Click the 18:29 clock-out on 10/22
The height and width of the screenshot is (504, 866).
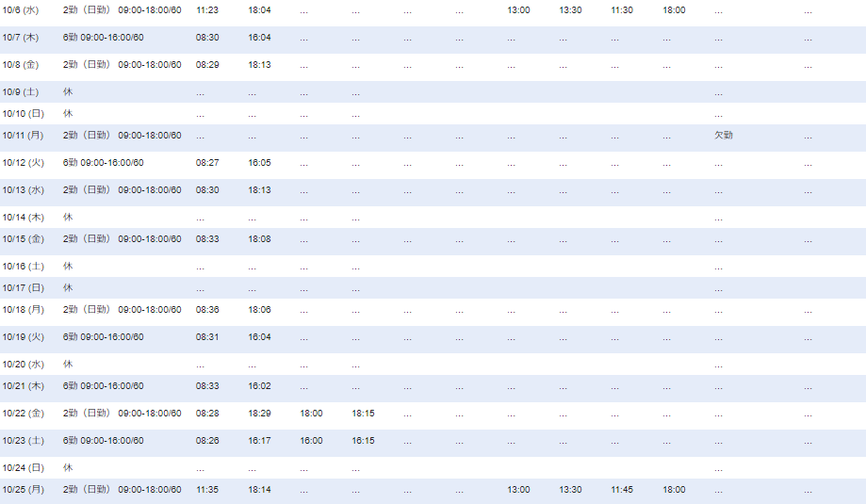259,414
